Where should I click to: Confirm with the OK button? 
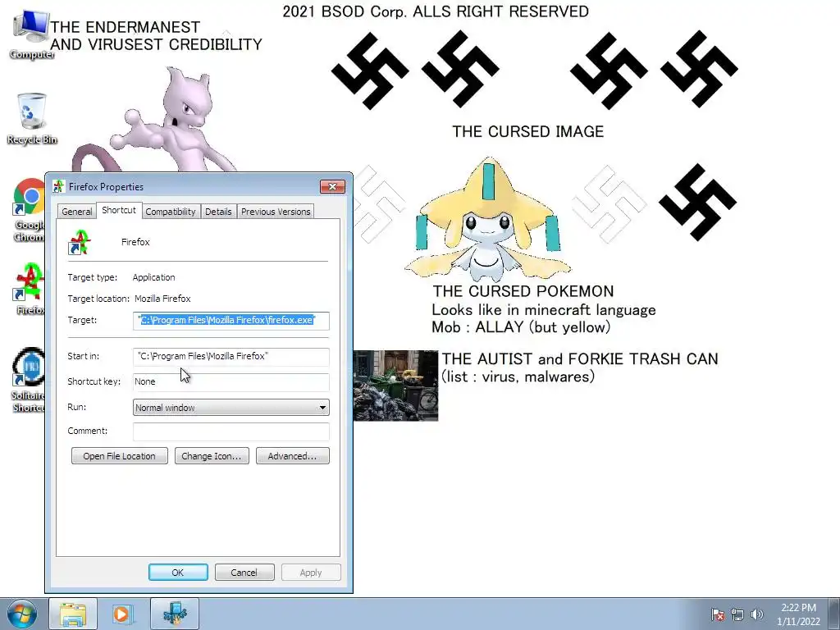(178, 572)
